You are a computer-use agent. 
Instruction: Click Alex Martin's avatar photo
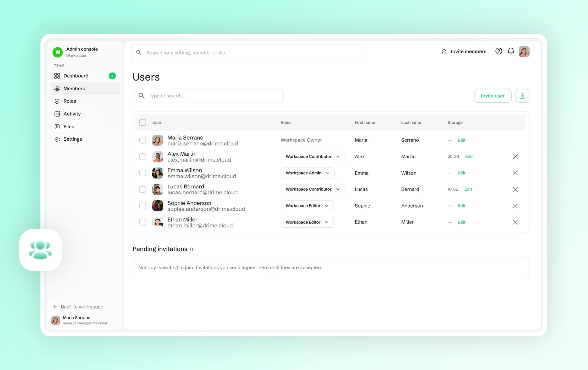(x=157, y=156)
